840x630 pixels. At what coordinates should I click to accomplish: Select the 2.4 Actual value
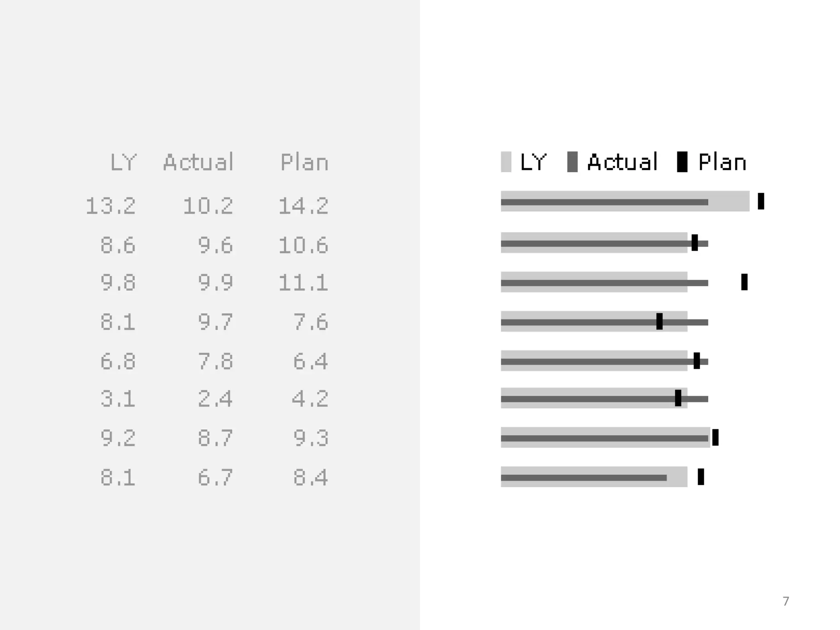pyautogui.click(x=215, y=399)
